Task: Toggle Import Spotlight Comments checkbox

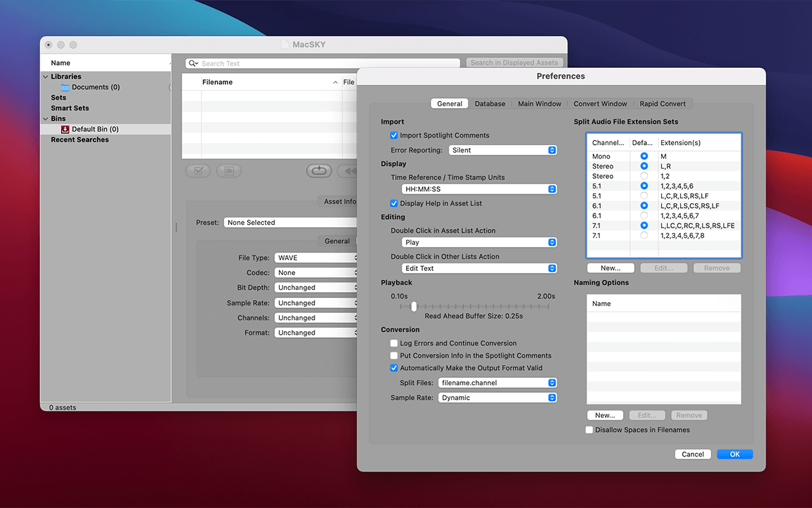Action: click(x=394, y=135)
